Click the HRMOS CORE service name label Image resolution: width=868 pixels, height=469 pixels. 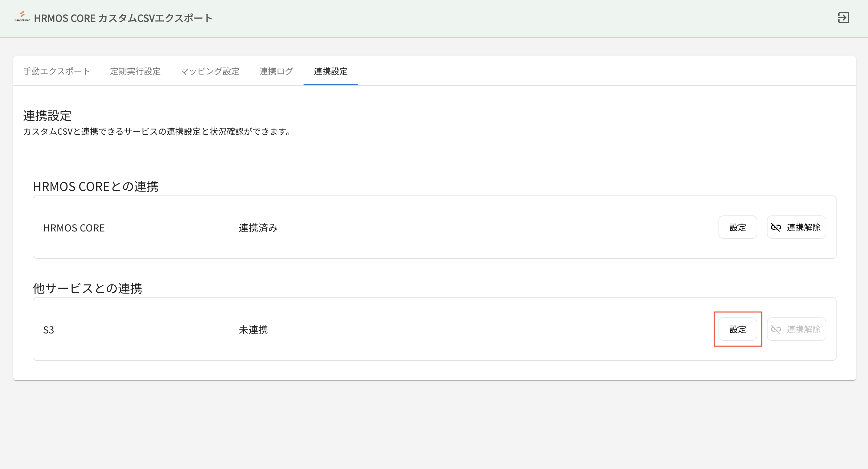point(74,228)
